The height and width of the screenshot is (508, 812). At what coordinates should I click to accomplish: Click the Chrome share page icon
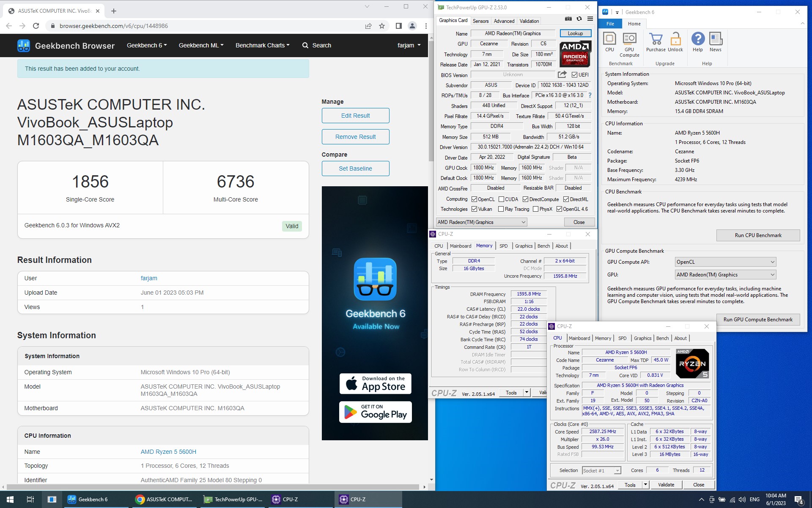coord(368,26)
